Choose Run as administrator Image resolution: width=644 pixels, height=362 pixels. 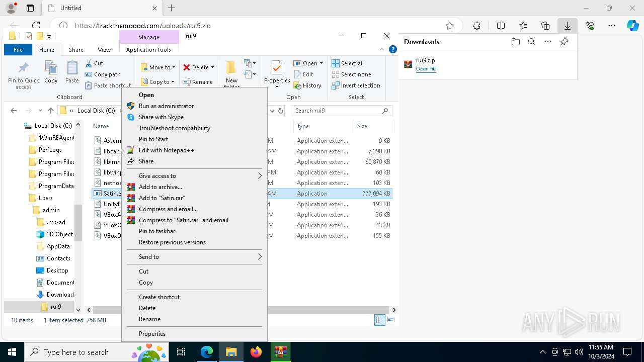(194, 106)
